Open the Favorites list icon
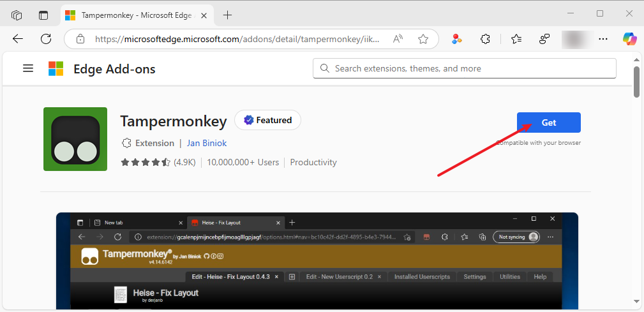Screen dimensions: 644x312 point(516,39)
